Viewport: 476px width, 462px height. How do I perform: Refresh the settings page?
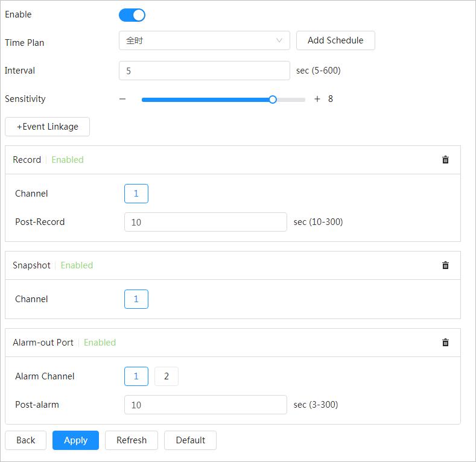click(132, 440)
